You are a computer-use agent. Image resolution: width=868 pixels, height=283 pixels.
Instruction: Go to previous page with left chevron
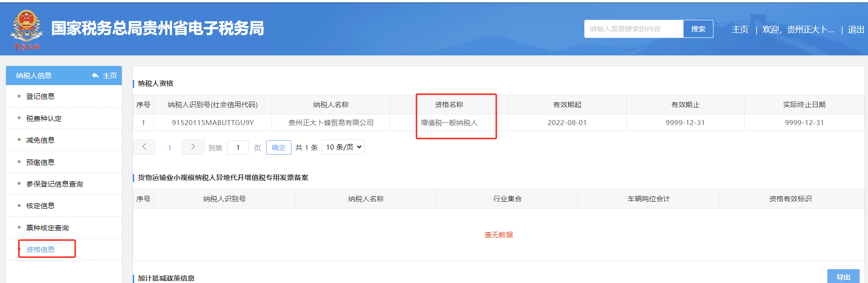(x=144, y=147)
